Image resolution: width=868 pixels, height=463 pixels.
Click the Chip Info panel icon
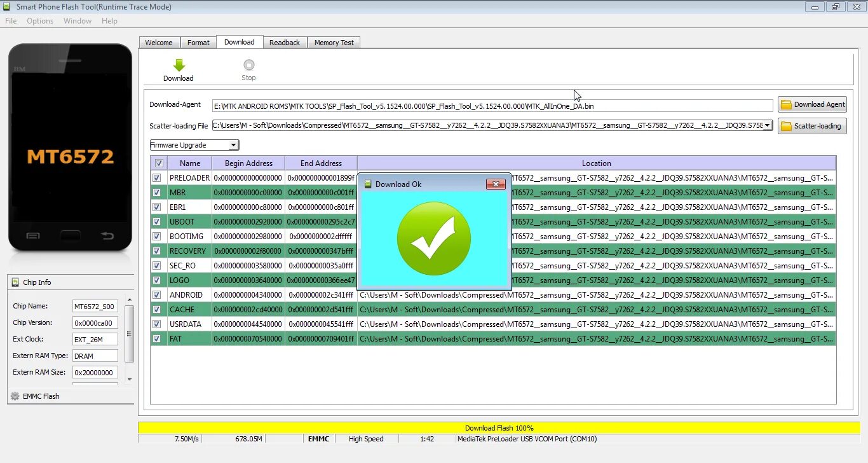(15, 282)
